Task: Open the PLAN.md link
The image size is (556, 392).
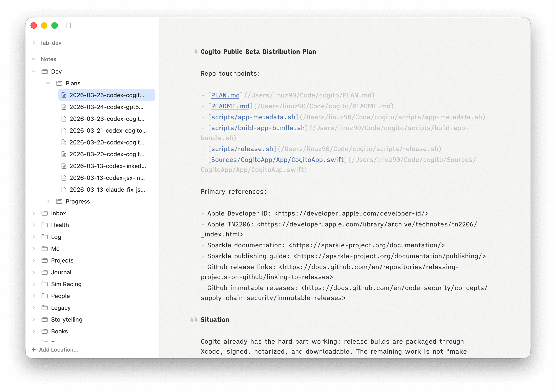Action: click(x=225, y=95)
